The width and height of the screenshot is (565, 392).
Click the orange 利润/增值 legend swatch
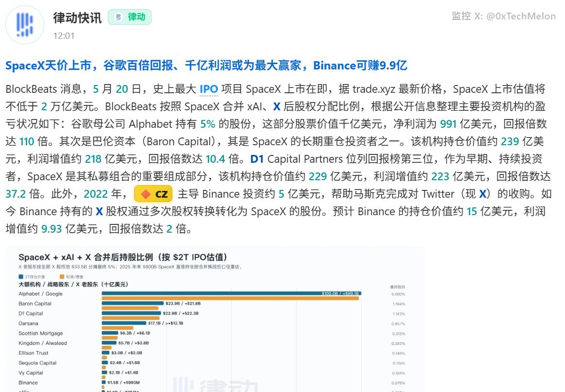pos(62,277)
